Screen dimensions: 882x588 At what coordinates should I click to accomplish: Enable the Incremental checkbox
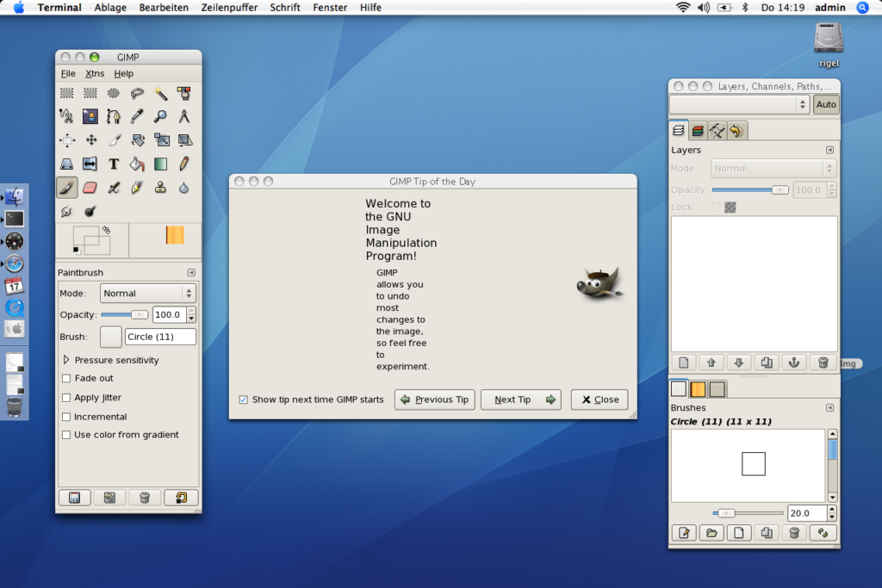[x=65, y=417]
